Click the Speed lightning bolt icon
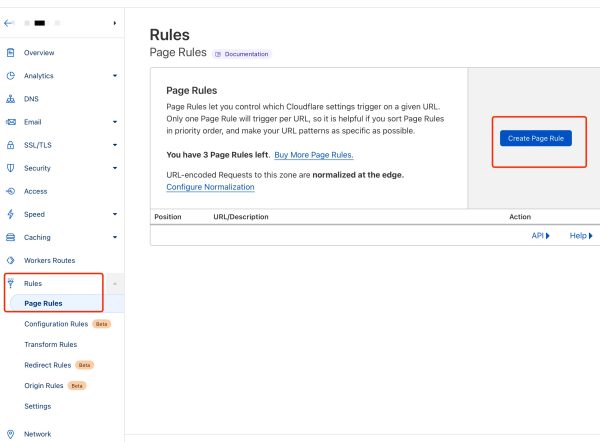Image resolution: width=600 pixels, height=442 pixels. coord(10,214)
